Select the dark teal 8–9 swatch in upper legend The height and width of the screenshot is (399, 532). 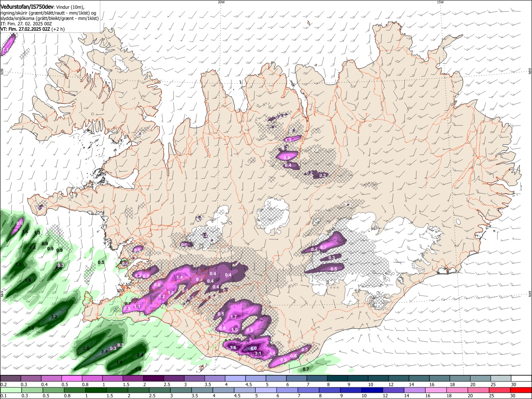coord(338,379)
